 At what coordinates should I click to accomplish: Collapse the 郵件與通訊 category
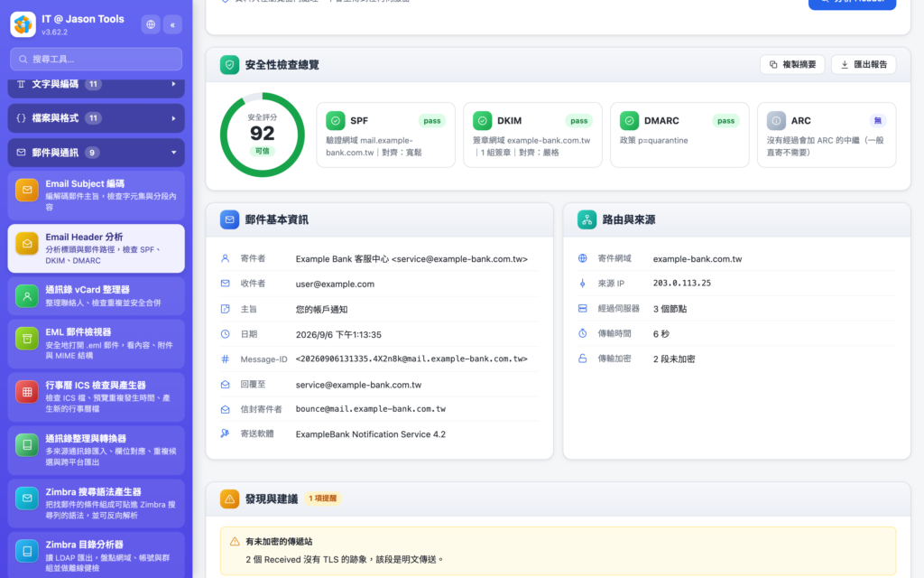96,152
